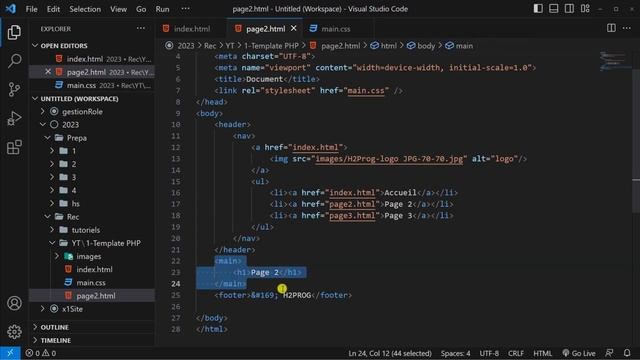
Task: Click the body breadcrumb item
Action: (x=422, y=46)
